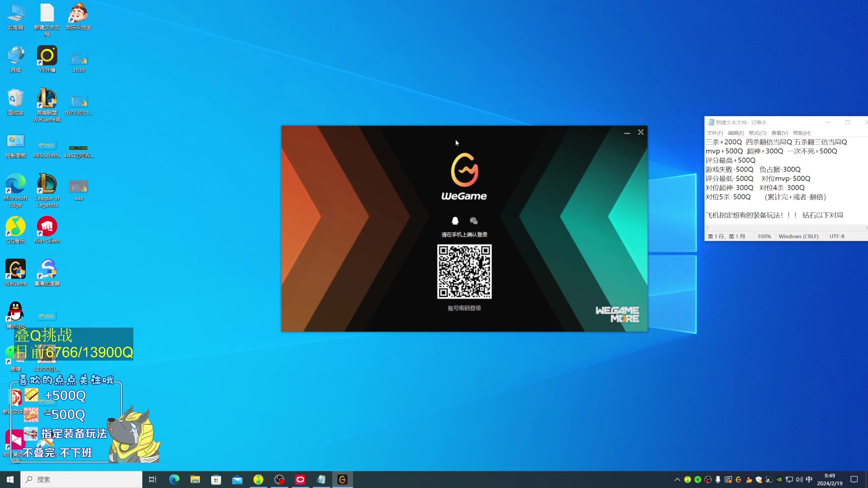Viewport: 868px width, 488px height.
Task: Click UTF-8 encoding in Notepad status bar
Action: point(837,236)
